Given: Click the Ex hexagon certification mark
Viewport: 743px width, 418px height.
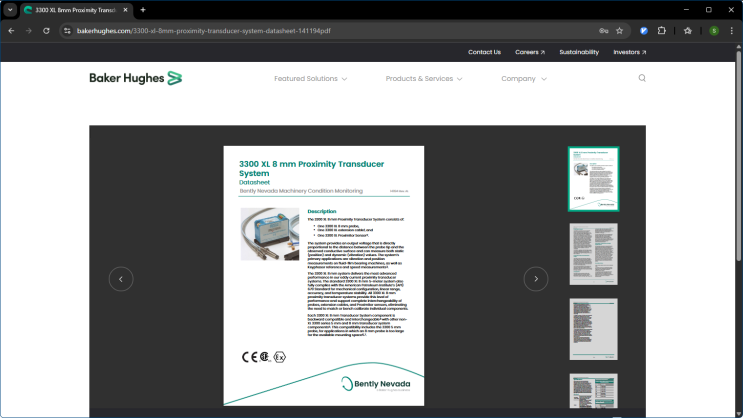Looking at the screenshot, I should tap(280, 357).
